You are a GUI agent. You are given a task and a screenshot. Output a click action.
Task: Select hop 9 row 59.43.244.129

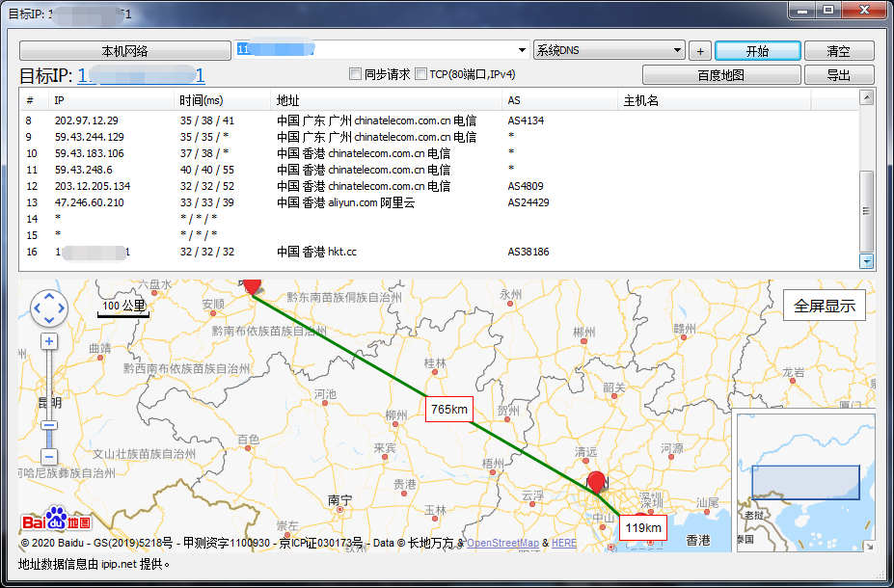click(439, 137)
